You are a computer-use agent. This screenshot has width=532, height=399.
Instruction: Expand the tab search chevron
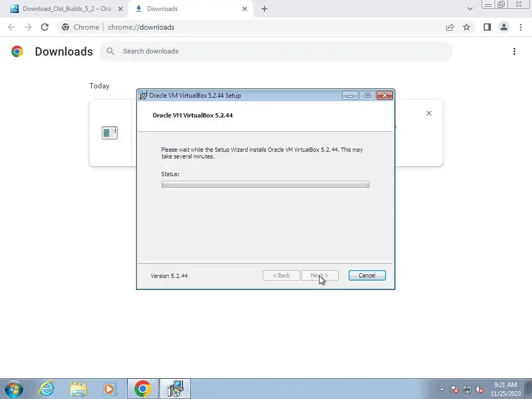[x=470, y=9]
